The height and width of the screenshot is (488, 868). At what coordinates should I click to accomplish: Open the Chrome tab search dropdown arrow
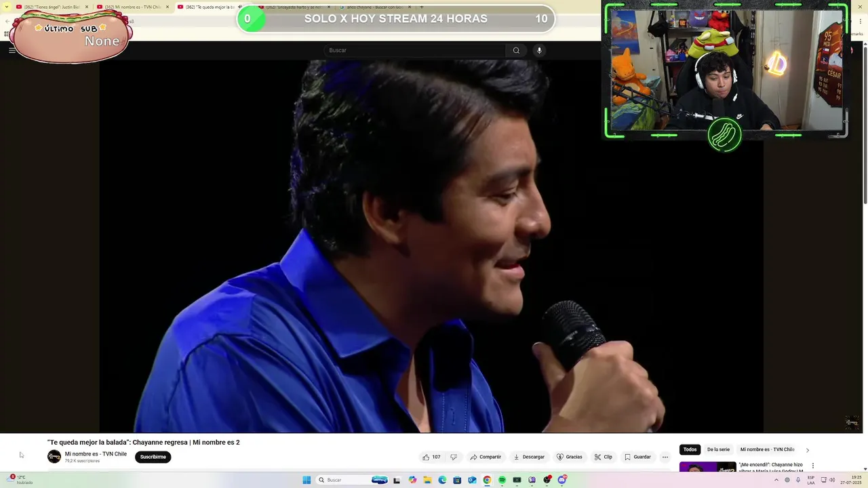(x=7, y=7)
